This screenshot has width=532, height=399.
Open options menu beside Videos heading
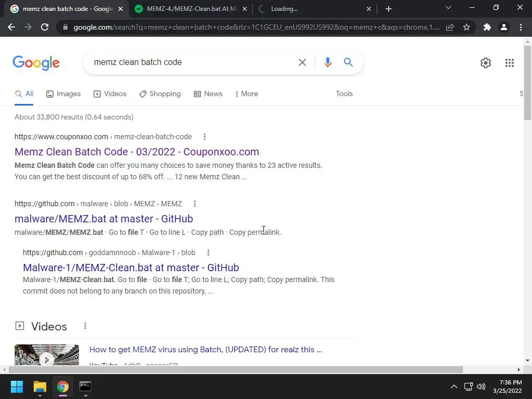pyautogui.click(x=85, y=326)
